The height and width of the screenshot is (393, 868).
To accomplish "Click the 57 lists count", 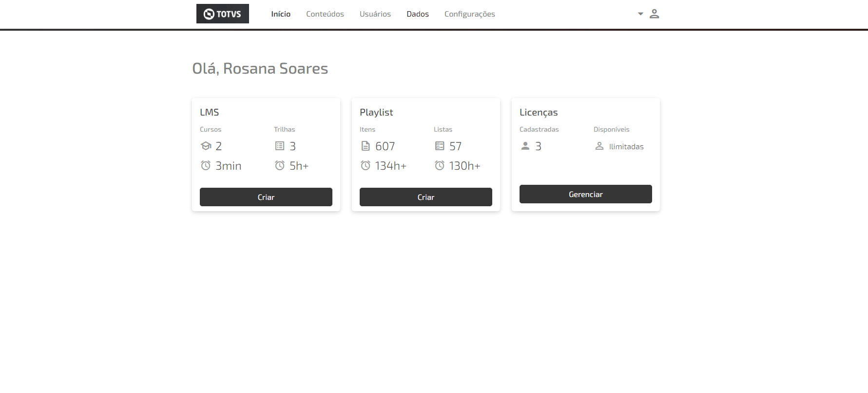I will (x=455, y=146).
